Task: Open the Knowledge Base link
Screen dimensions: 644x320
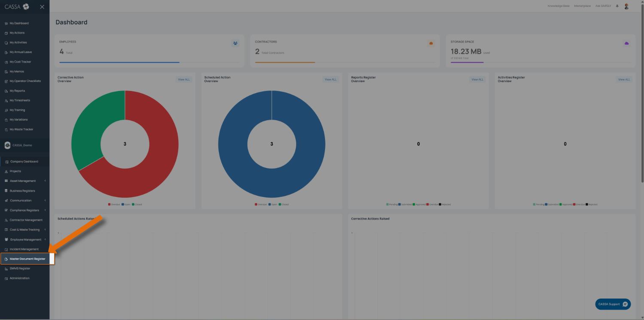Action: click(x=559, y=6)
